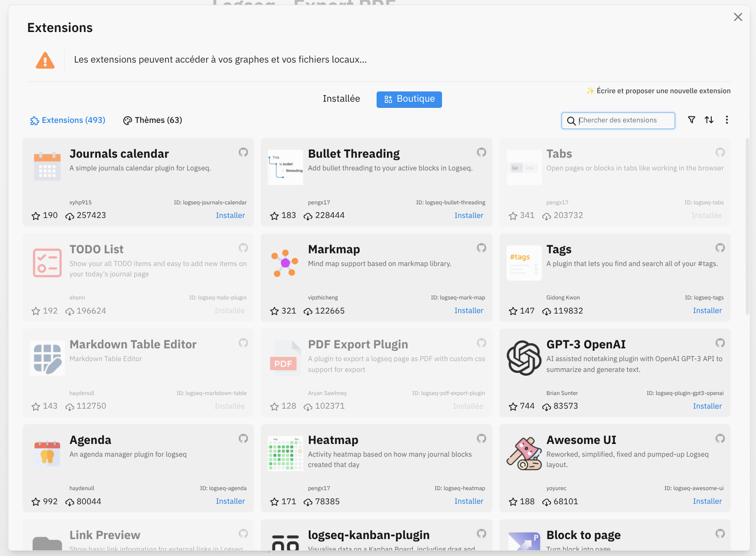Install the Awesome UI plugin
The image size is (756, 556).
[707, 501]
